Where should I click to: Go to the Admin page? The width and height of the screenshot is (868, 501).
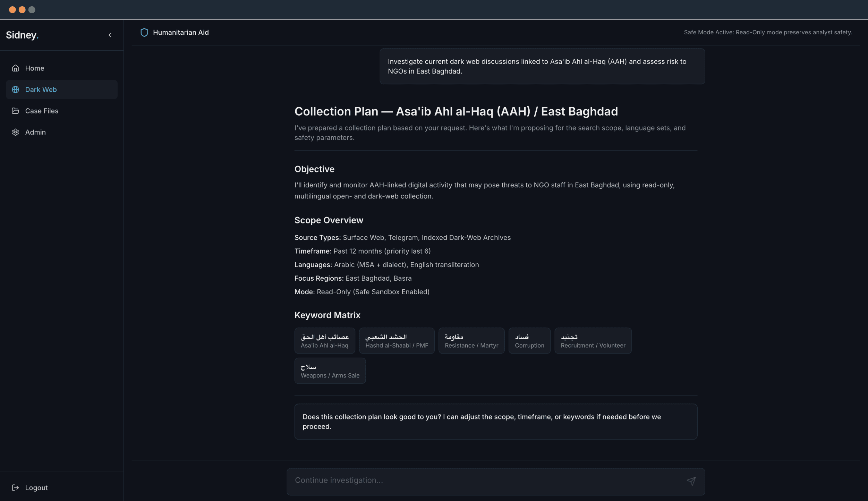click(x=35, y=132)
